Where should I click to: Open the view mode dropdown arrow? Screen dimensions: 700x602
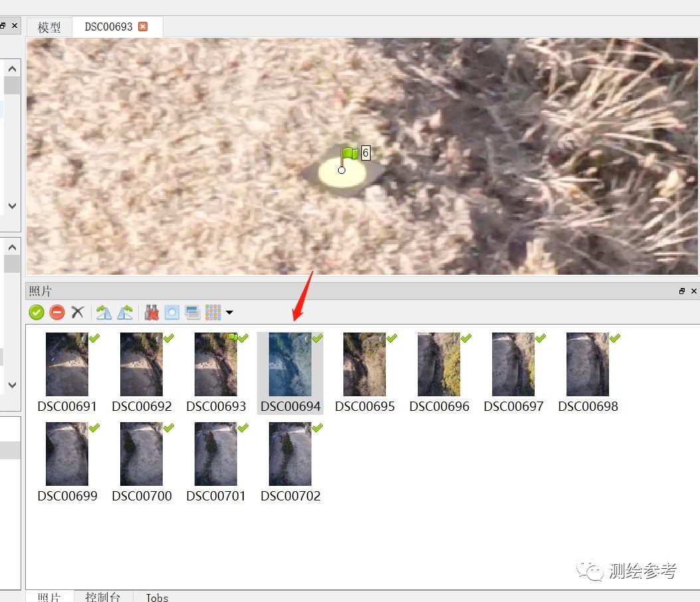[229, 312]
